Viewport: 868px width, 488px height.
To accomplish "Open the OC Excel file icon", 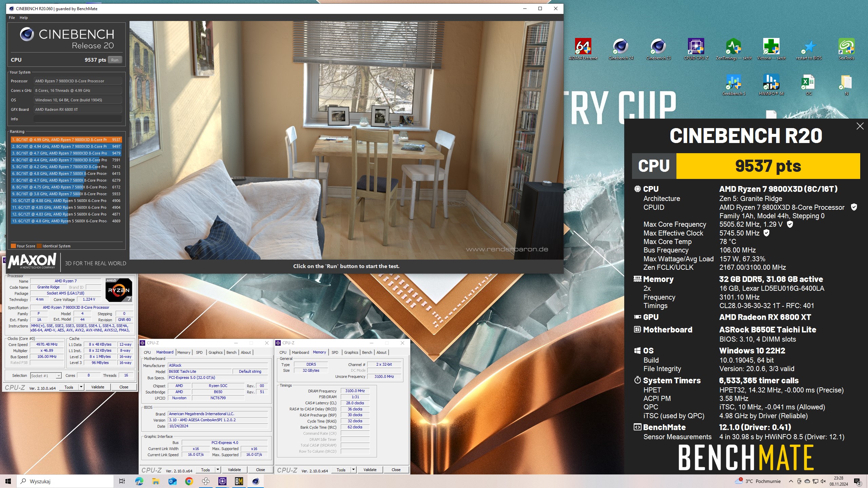I will pyautogui.click(x=809, y=85).
